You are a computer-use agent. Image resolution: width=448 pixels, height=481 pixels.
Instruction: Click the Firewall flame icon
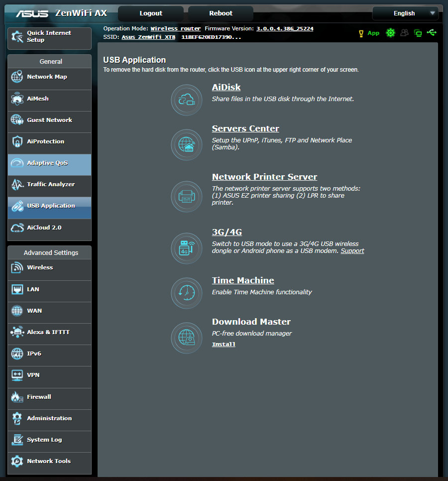17,397
